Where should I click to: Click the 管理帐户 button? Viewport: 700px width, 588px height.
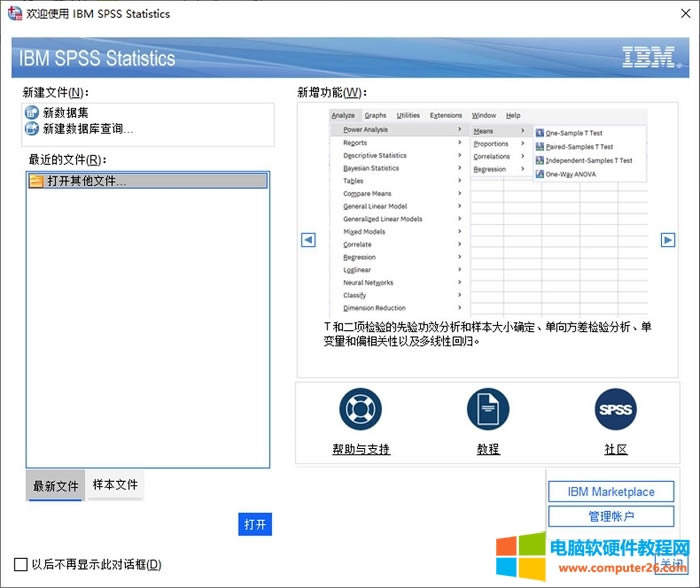point(611,517)
